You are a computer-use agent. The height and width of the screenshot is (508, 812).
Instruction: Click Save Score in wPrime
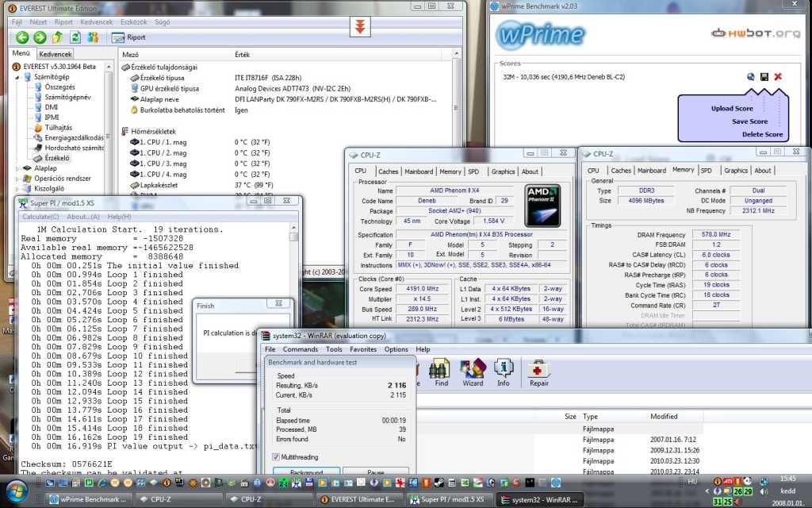749,121
